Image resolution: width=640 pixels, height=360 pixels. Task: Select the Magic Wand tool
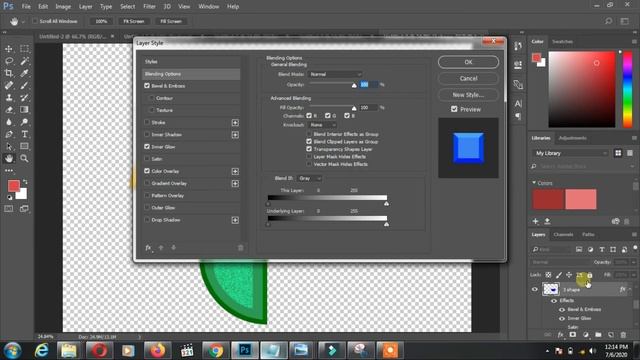pos(24,61)
